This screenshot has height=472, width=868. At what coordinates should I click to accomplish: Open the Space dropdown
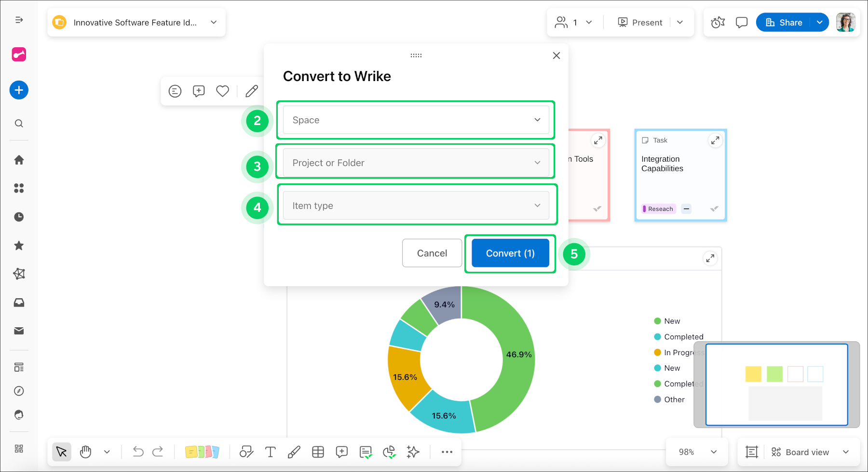click(415, 120)
